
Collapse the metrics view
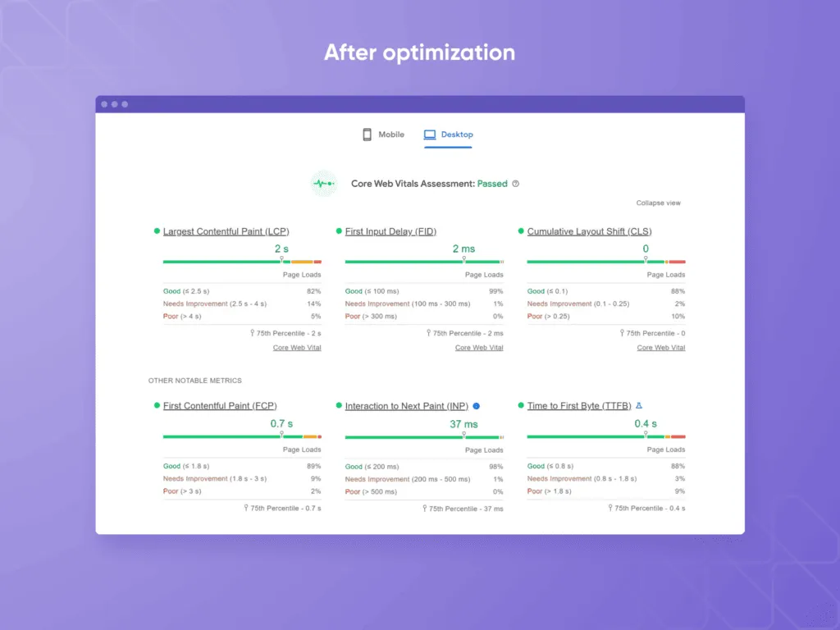(658, 203)
